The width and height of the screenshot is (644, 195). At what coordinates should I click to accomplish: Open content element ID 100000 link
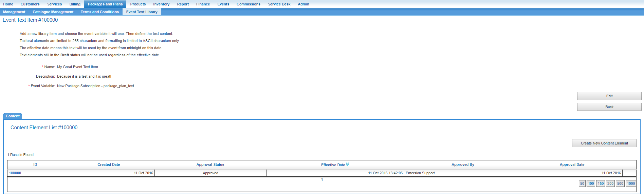coord(15,173)
